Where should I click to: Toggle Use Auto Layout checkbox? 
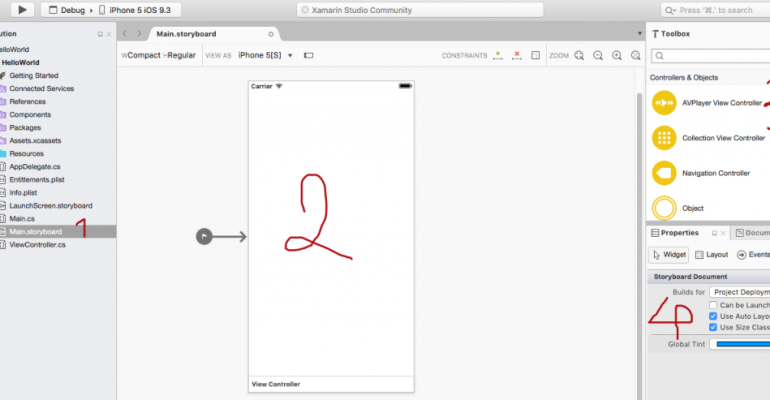[713, 317]
